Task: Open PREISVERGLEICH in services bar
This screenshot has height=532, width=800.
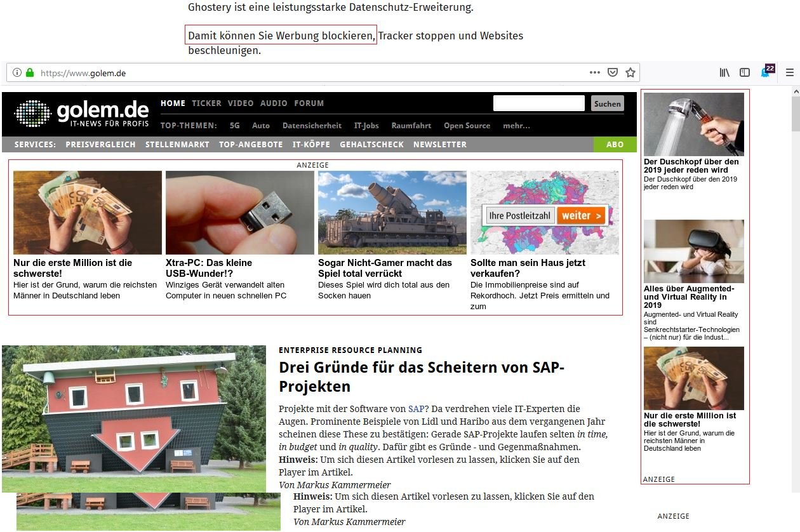Action: (x=100, y=144)
